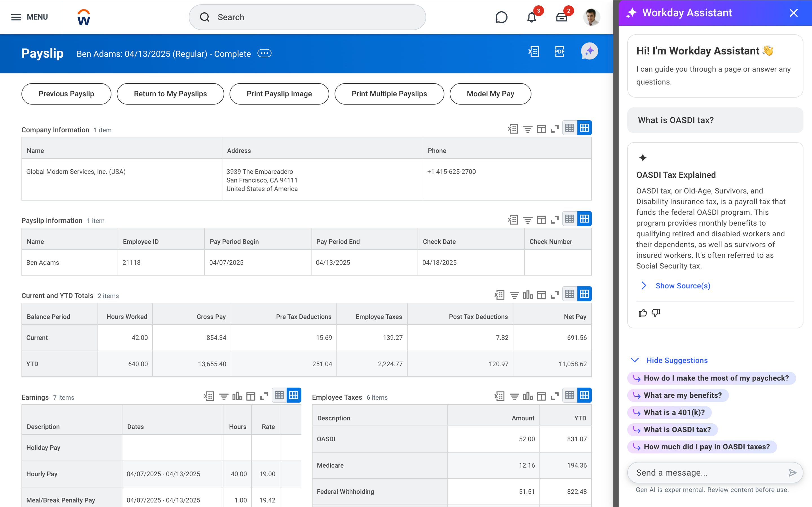Toggle Earnings table to standard grid view

pos(294,395)
